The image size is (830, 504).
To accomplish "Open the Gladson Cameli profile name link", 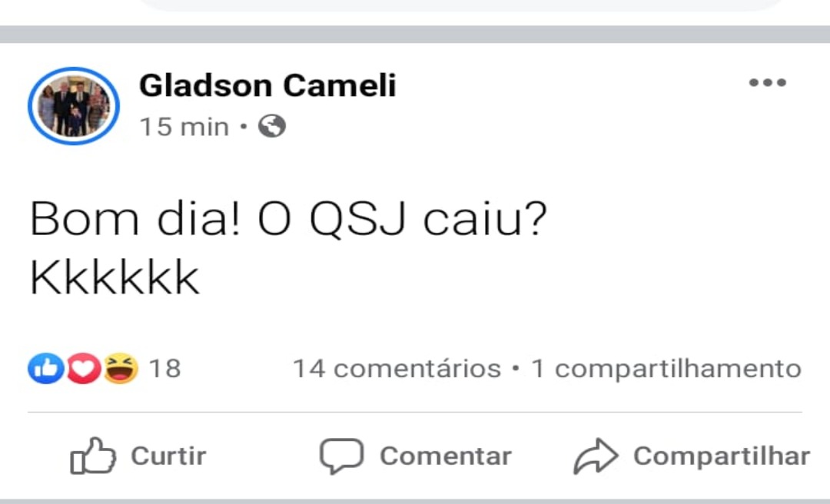I will [x=267, y=86].
